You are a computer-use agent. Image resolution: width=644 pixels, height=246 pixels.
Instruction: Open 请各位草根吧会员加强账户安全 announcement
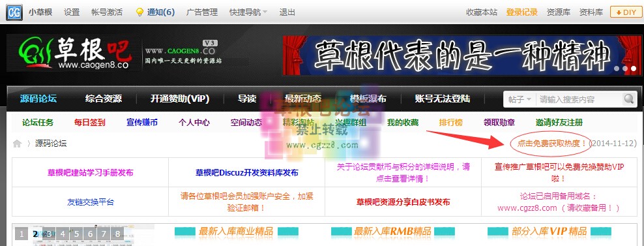click(247, 202)
